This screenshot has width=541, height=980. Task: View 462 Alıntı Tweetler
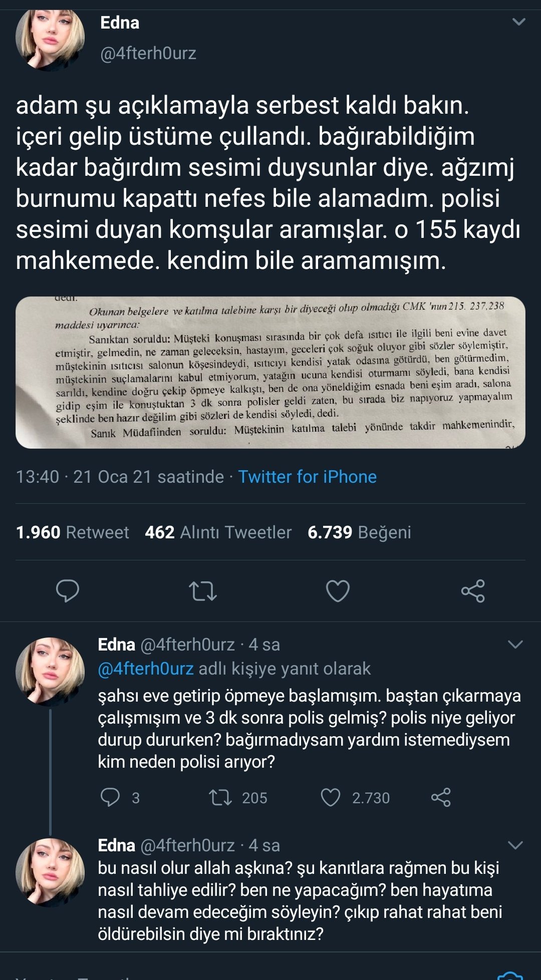coord(218,532)
